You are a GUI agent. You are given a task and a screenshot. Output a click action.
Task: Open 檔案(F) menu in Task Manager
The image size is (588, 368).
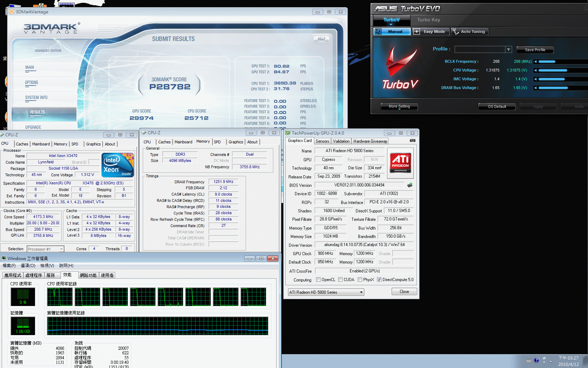click(9, 266)
